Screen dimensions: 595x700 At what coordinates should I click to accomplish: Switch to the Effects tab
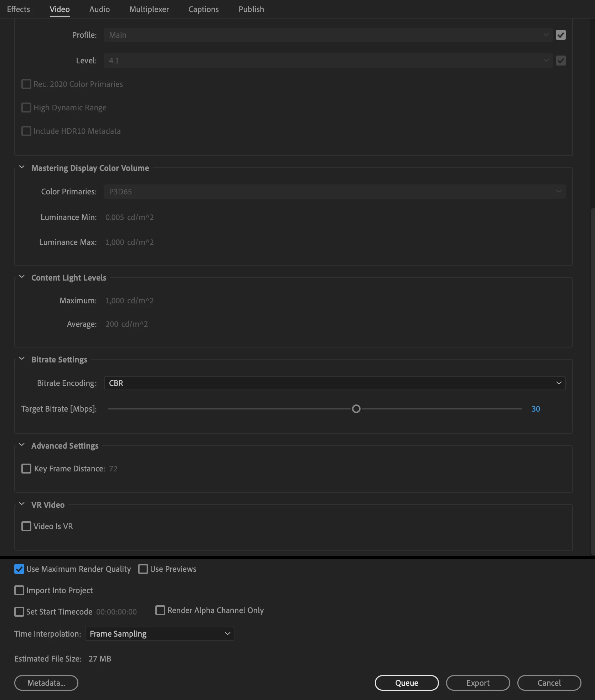coord(19,9)
